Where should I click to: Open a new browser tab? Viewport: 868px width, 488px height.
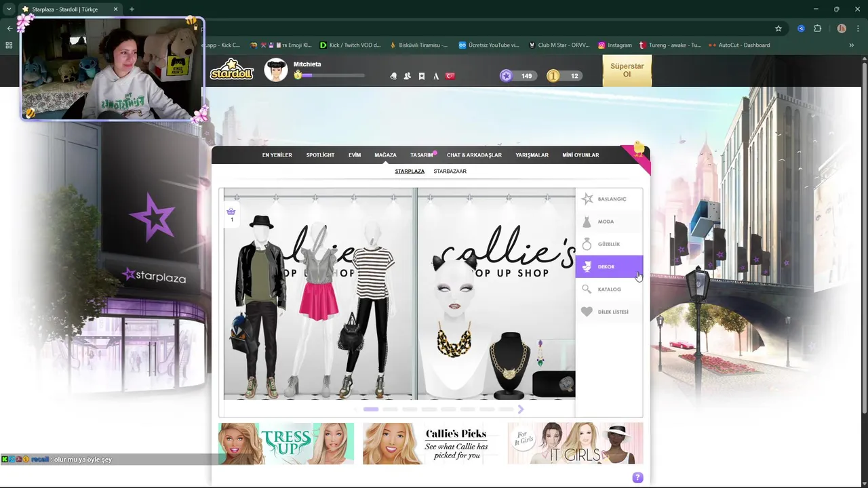(x=132, y=9)
